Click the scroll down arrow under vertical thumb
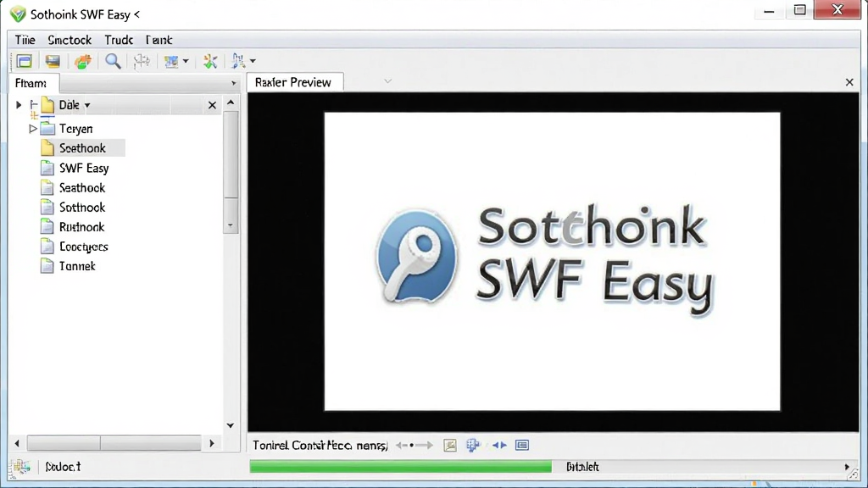Screen dimensions: 868x488 tap(231, 225)
